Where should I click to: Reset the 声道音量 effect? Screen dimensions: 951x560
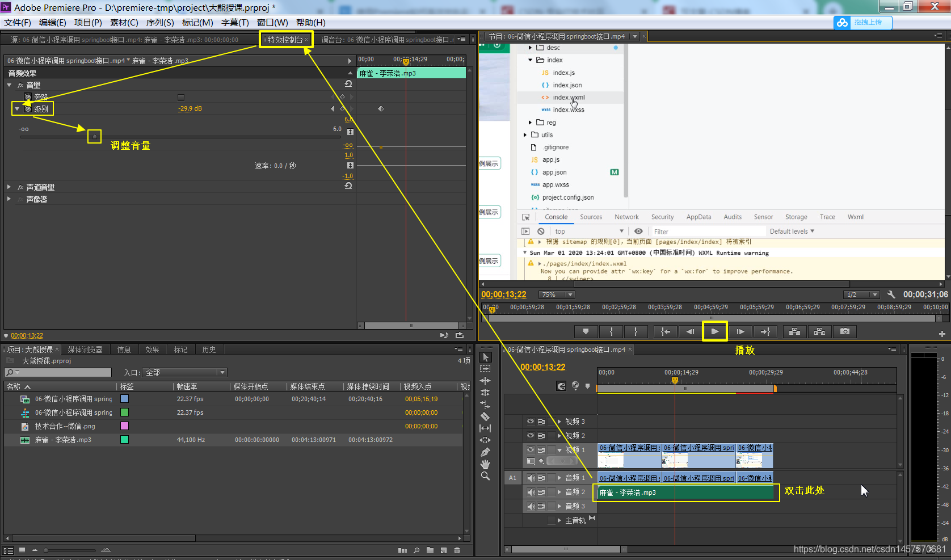(348, 186)
